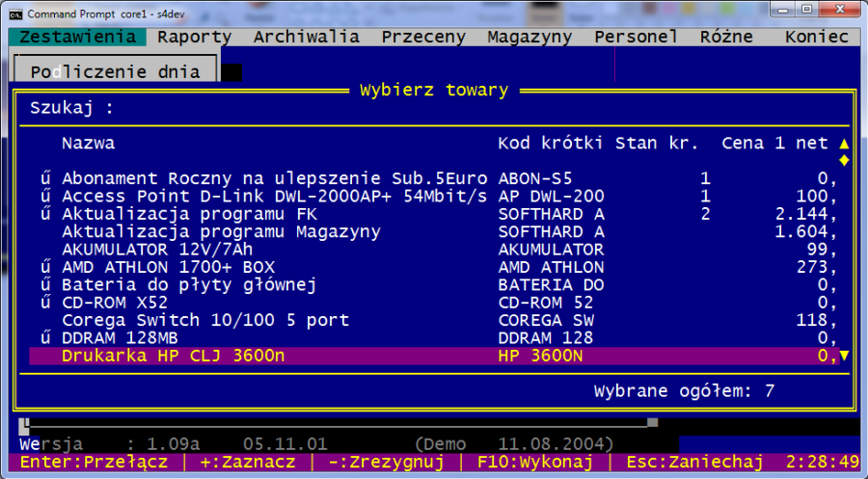
Task: Click the clock 2:28:49 in the status bar
Action: pos(823,462)
